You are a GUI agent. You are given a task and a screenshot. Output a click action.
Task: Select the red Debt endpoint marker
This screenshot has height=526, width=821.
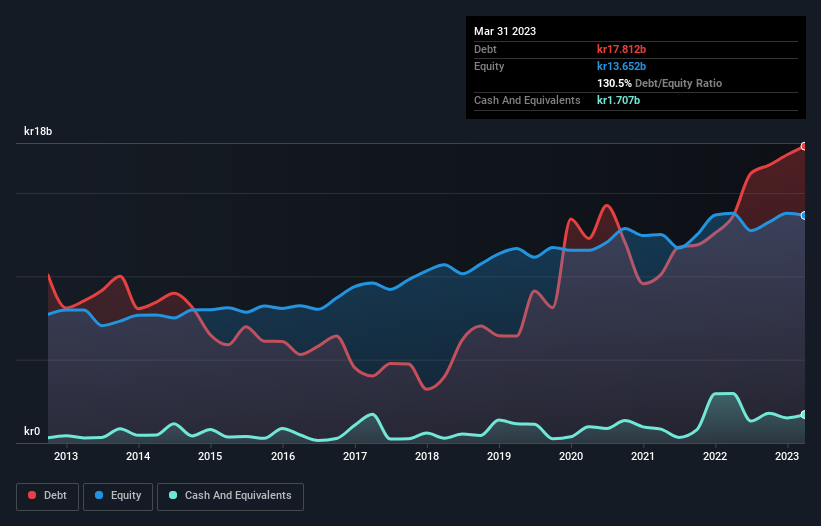tap(804, 147)
